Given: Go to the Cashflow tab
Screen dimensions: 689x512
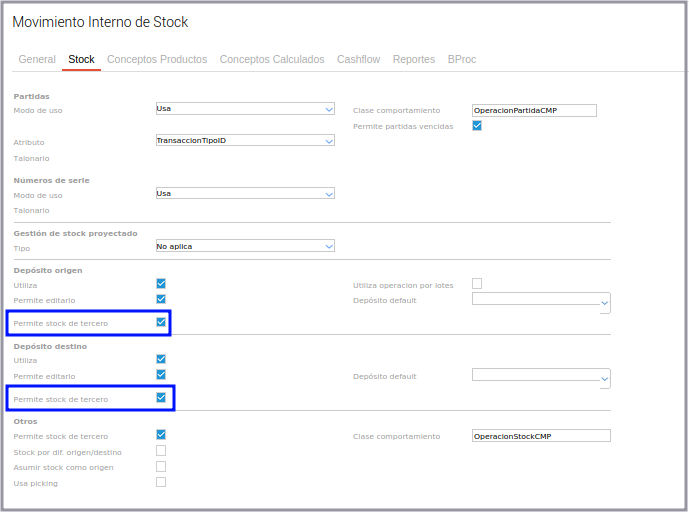Looking at the screenshot, I should click(358, 60).
